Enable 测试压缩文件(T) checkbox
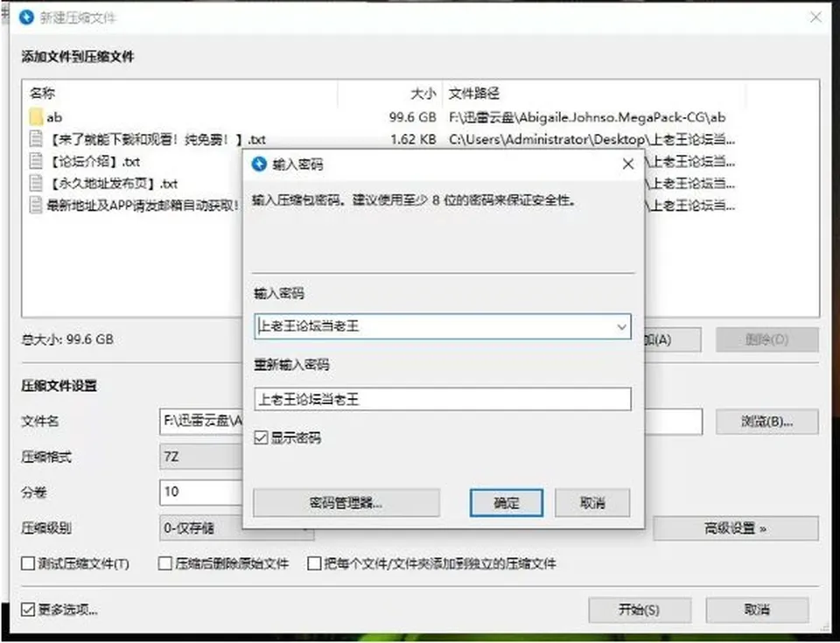The width and height of the screenshot is (840, 643). (x=28, y=563)
